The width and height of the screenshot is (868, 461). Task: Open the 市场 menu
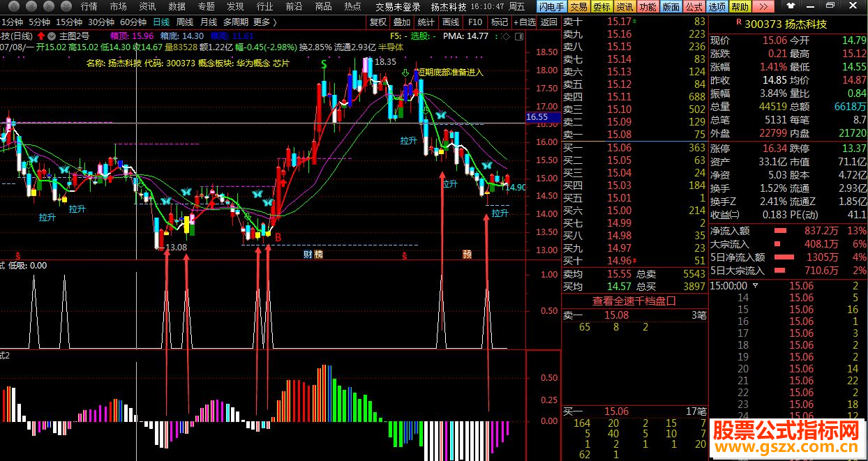pyautogui.click(x=119, y=6)
